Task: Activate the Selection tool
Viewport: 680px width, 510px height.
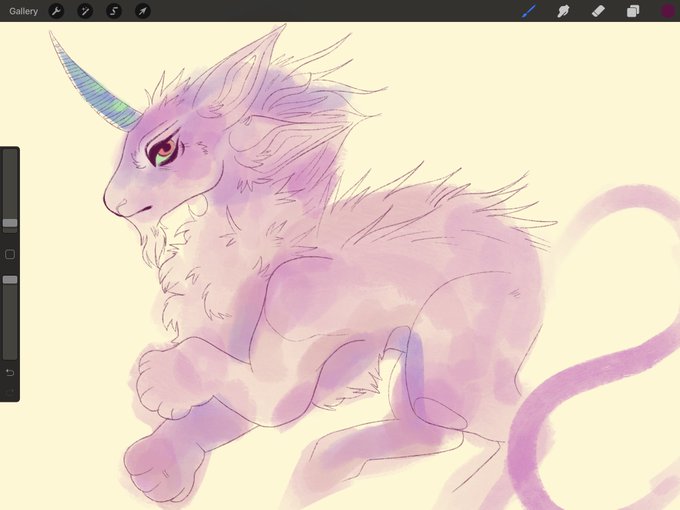Action: [x=114, y=11]
